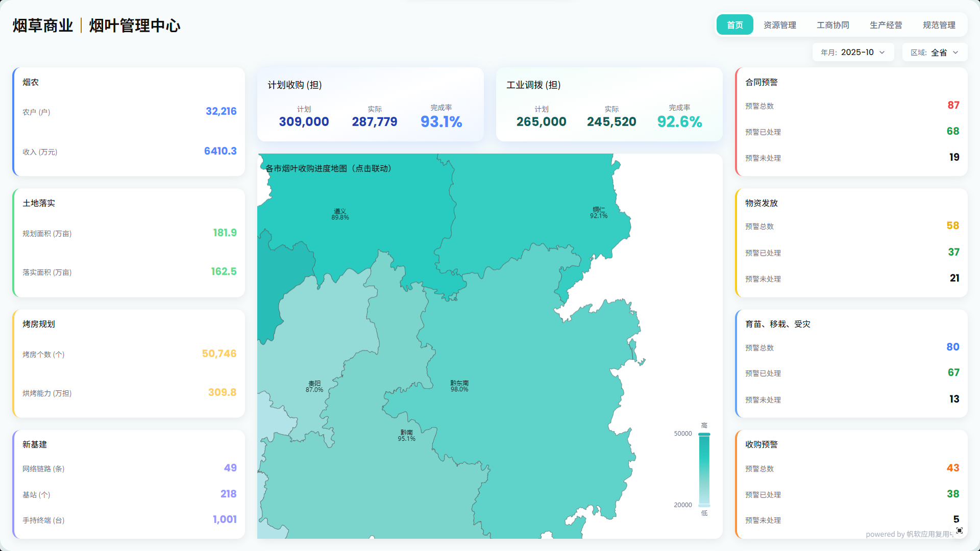Open the 资源管理 tab
The image size is (980, 551).
coord(779,25)
